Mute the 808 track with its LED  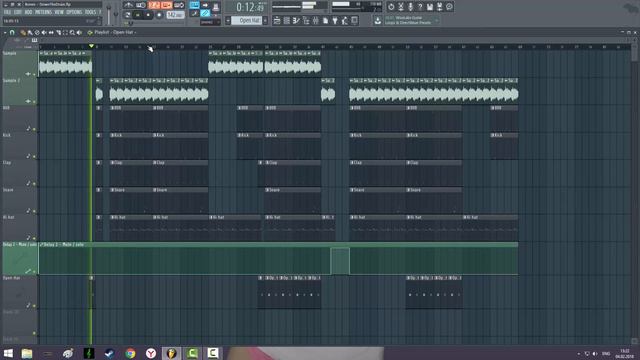coord(34,129)
